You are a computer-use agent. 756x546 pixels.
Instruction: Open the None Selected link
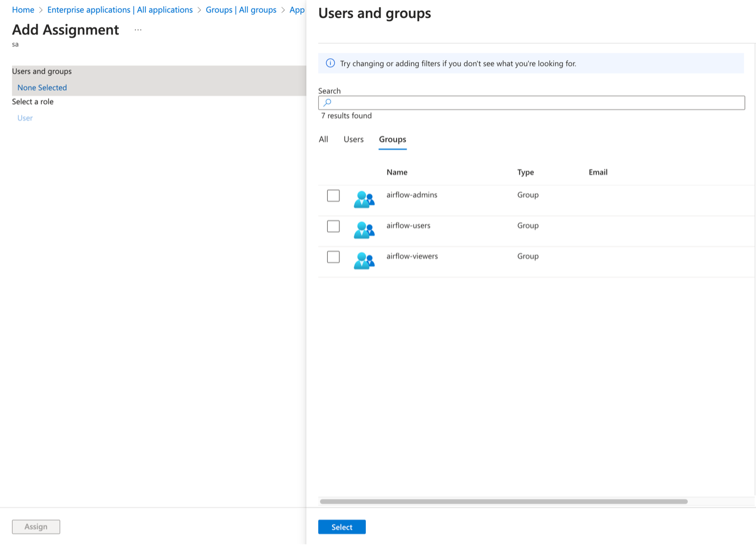42,88
